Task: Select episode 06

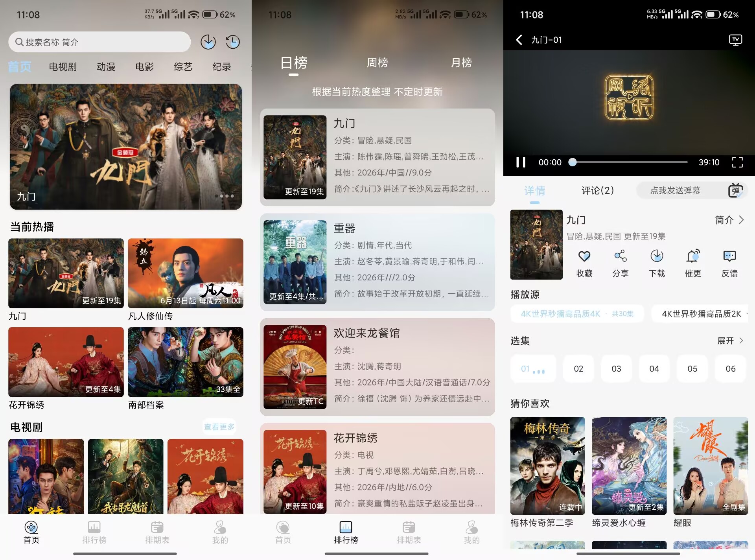Action: (x=730, y=368)
